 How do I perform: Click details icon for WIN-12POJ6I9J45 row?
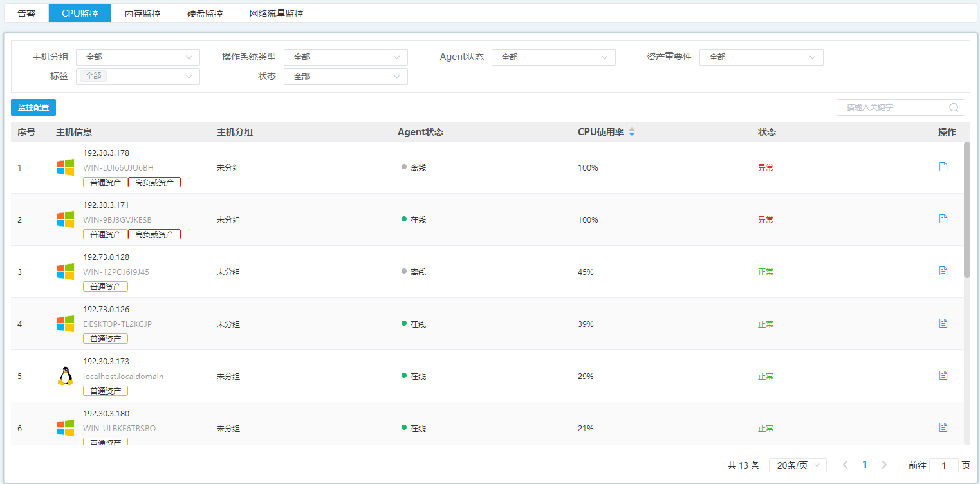(x=943, y=271)
